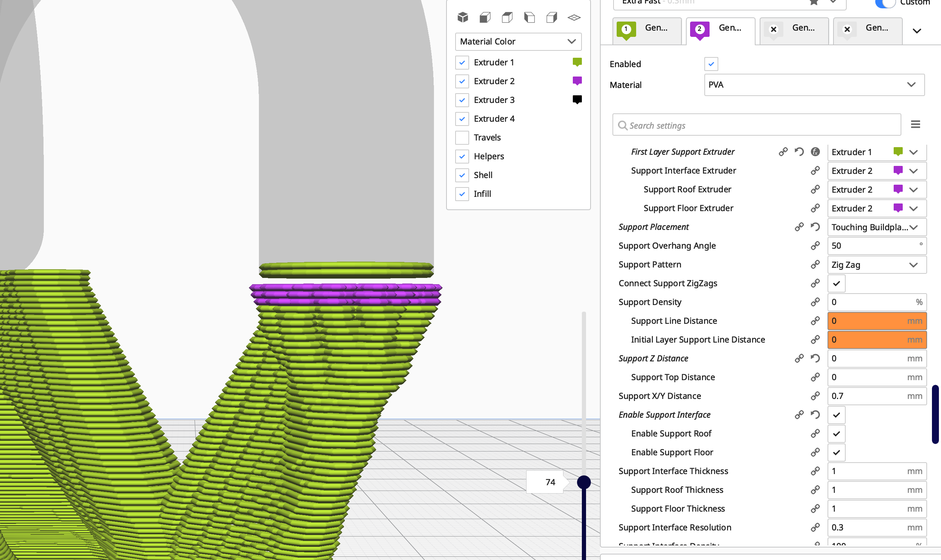Toggle the Infill checkbox
This screenshot has height=560, width=941.
462,194
